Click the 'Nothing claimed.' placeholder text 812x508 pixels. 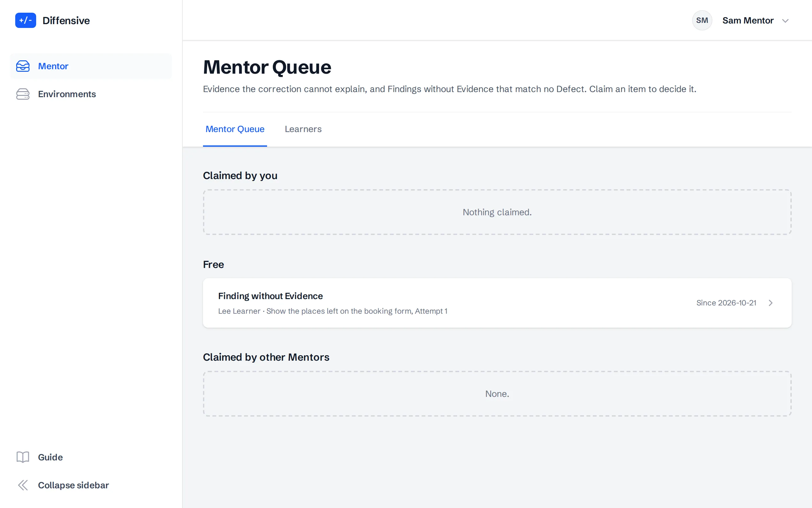(x=497, y=212)
